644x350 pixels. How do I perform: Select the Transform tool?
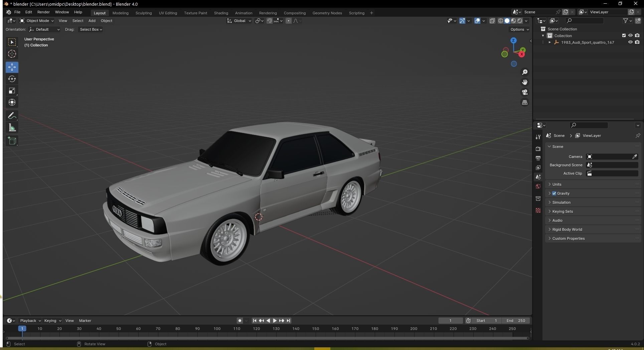point(12,103)
